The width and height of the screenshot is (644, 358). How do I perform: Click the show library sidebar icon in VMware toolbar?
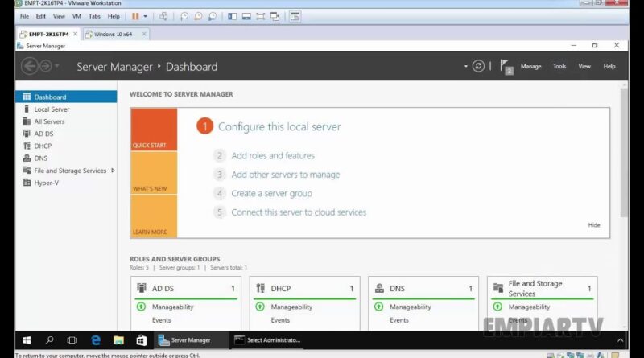[x=232, y=16]
